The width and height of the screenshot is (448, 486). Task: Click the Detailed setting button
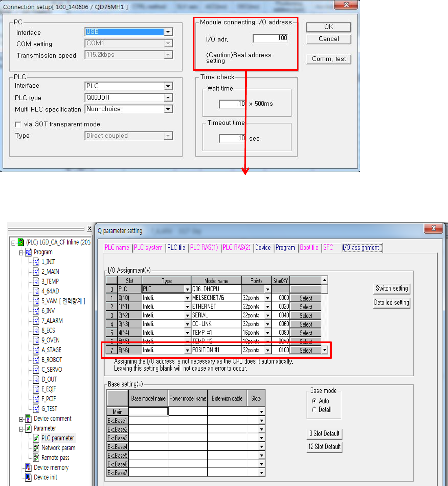coord(392,303)
